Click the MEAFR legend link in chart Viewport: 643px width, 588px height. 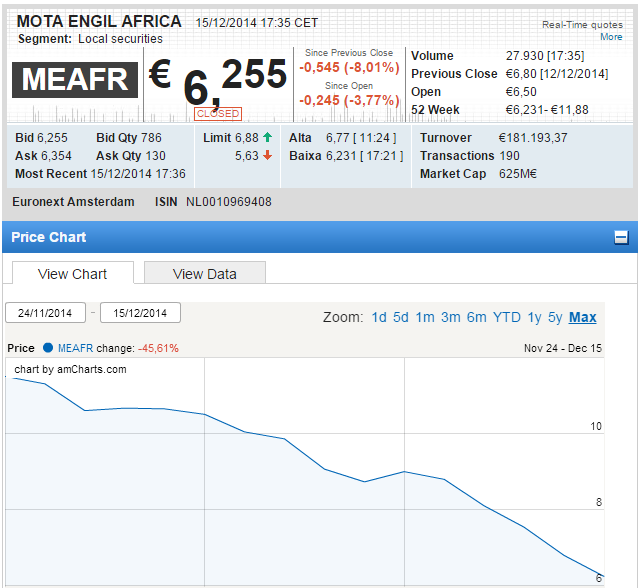75,348
